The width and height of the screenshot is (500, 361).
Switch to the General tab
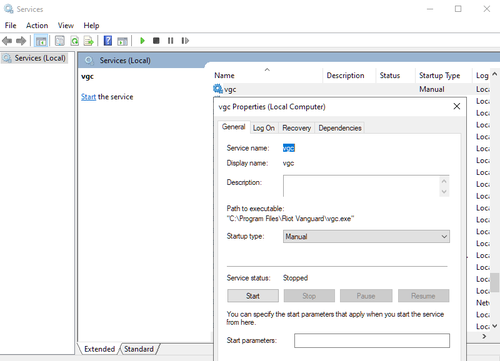click(x=233, y=127)
